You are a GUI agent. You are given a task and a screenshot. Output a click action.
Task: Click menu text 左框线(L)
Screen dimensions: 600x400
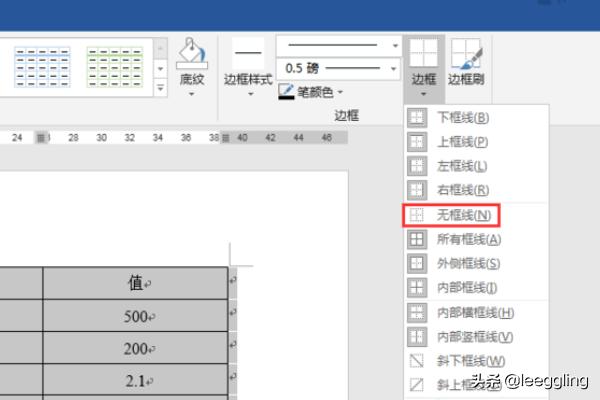tap(462, 166)
